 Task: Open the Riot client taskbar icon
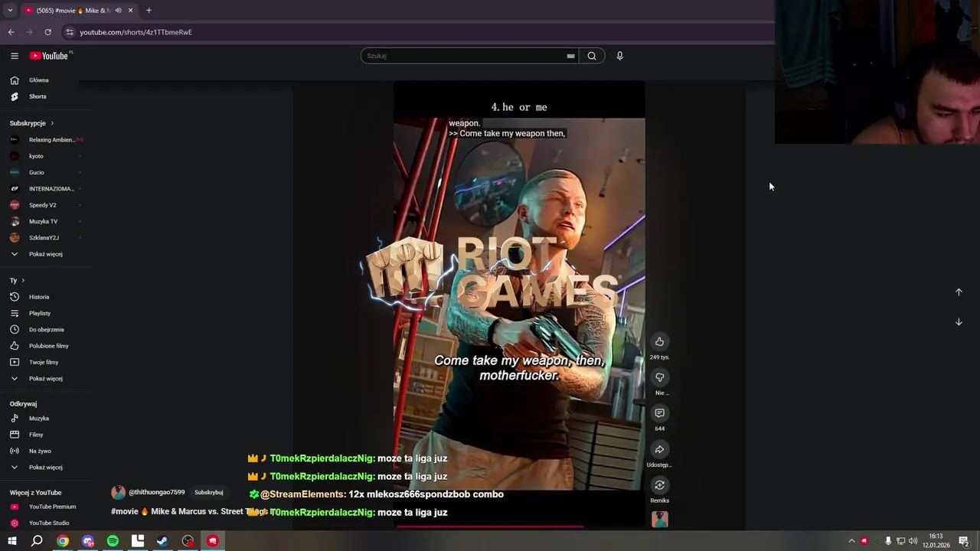(x=213, y=541)
